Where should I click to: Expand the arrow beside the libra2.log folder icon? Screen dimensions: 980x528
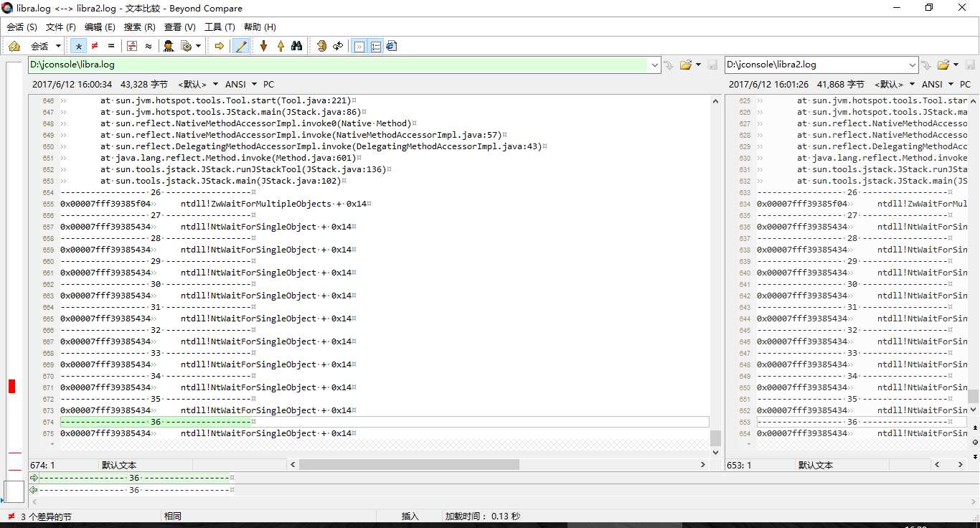pyautogui.click(x=957, y=65)
